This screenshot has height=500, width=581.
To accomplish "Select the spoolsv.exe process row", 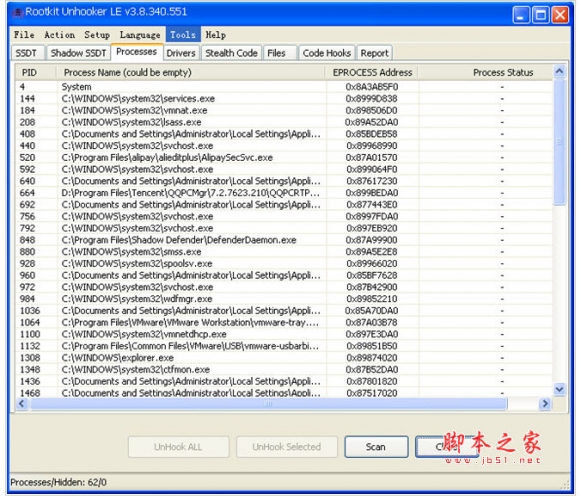I will tap(284, 264).
